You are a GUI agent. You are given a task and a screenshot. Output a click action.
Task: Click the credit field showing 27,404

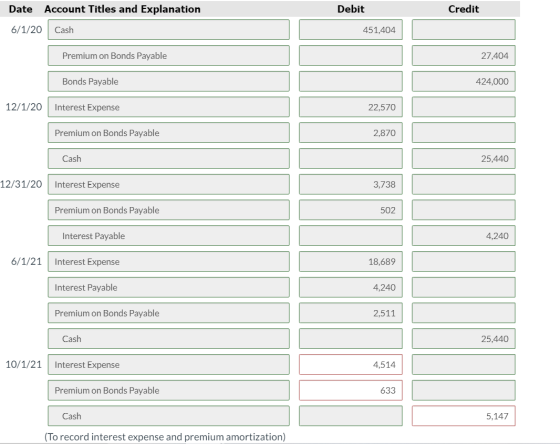464,55
